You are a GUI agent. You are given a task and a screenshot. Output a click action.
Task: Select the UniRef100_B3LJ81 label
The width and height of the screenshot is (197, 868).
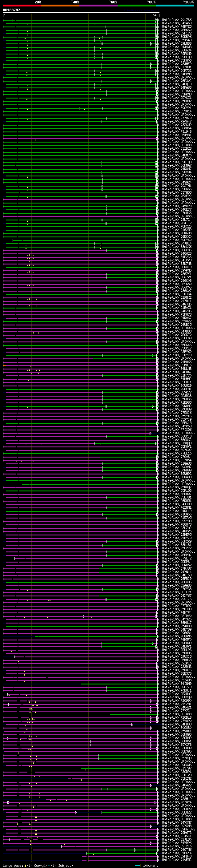point(176,498)
